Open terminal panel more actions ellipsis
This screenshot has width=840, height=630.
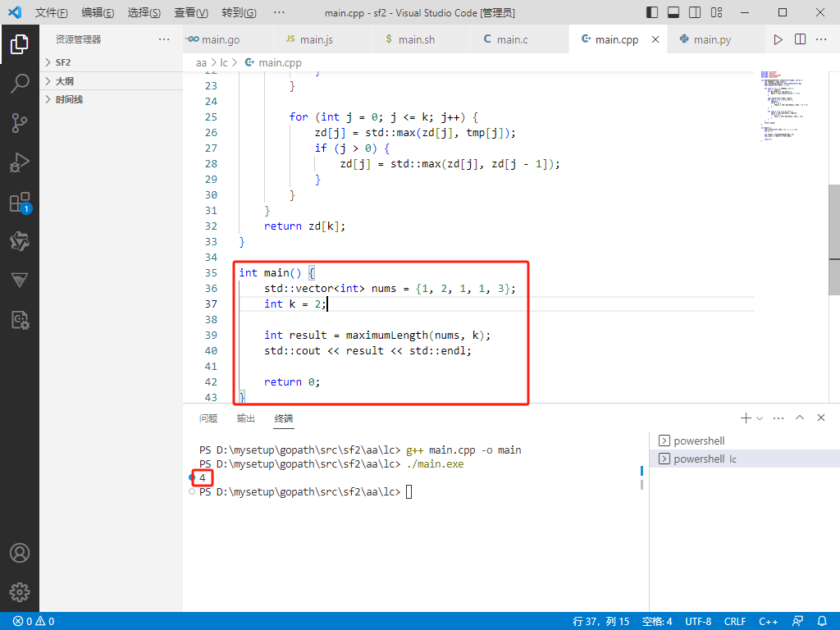click(778, 418)
